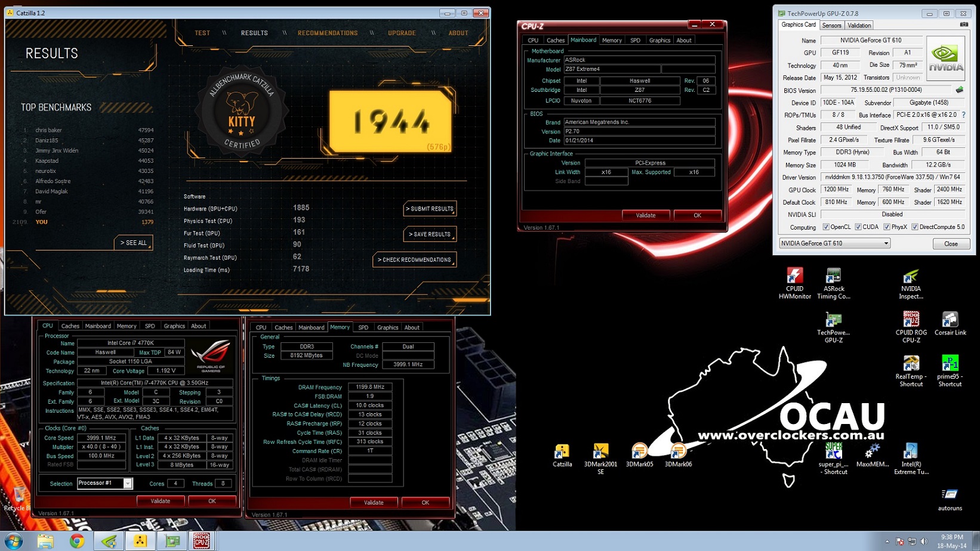This screenshot has width=980, height=551.
Task: Open Google Chrome from the taskbar
Action: (x=77, y=541)
